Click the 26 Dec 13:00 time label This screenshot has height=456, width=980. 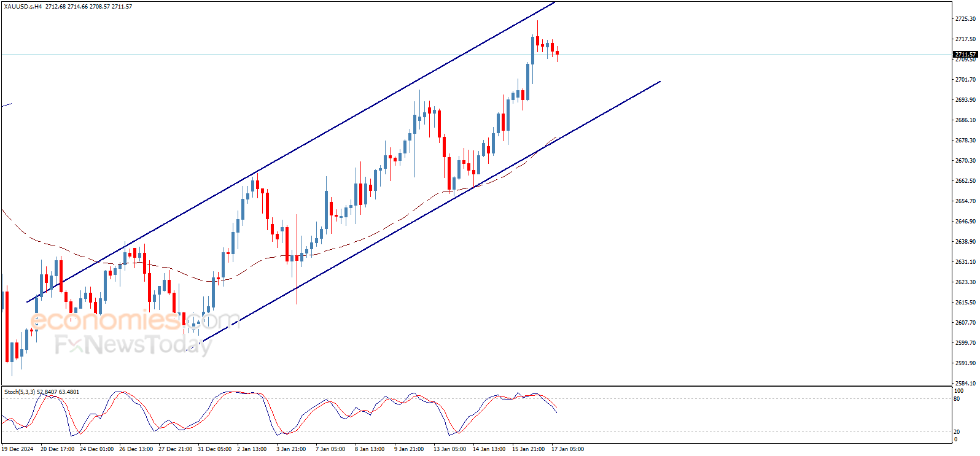tap(136, 449)
